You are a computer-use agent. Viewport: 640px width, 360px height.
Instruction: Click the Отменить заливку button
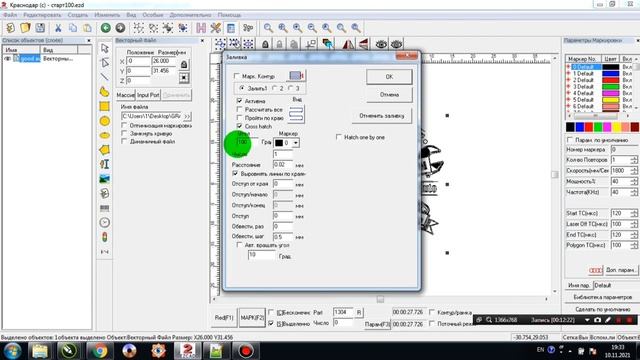381,116
